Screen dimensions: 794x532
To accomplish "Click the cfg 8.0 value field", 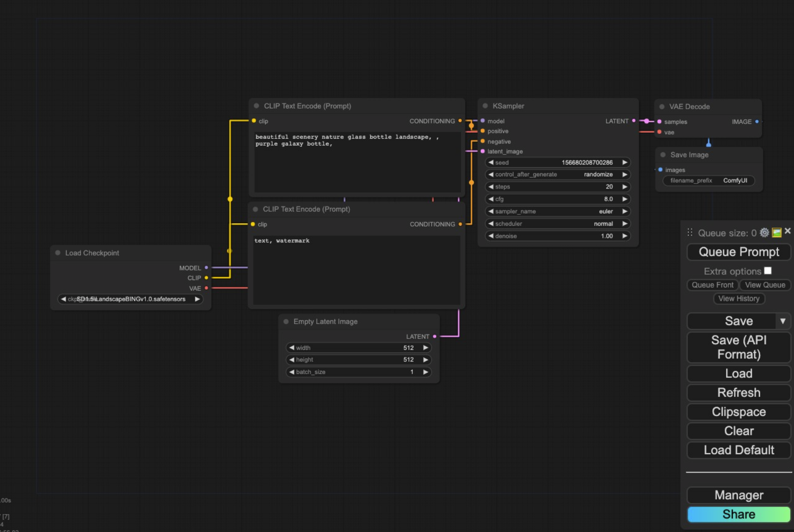I will (558, 199).
